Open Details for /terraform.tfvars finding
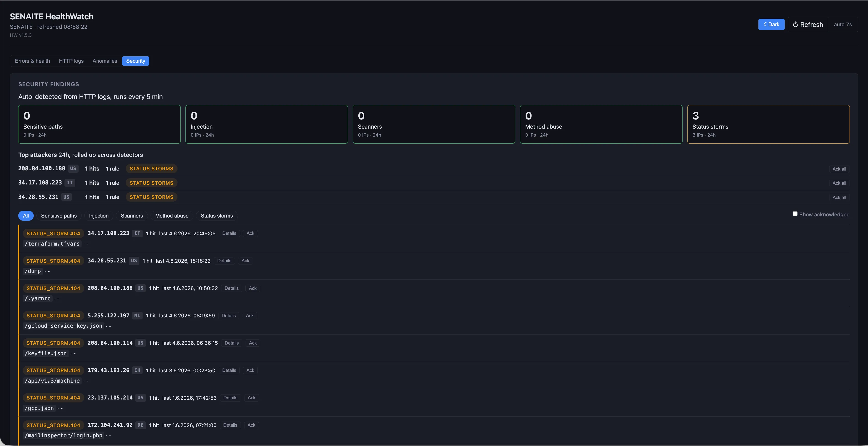 (x=229, y=233)
